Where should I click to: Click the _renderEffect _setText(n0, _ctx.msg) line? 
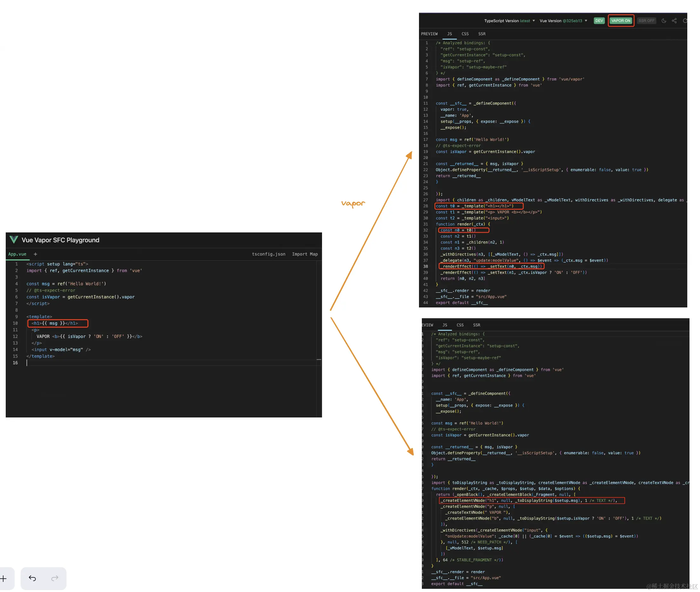point(491,266)
